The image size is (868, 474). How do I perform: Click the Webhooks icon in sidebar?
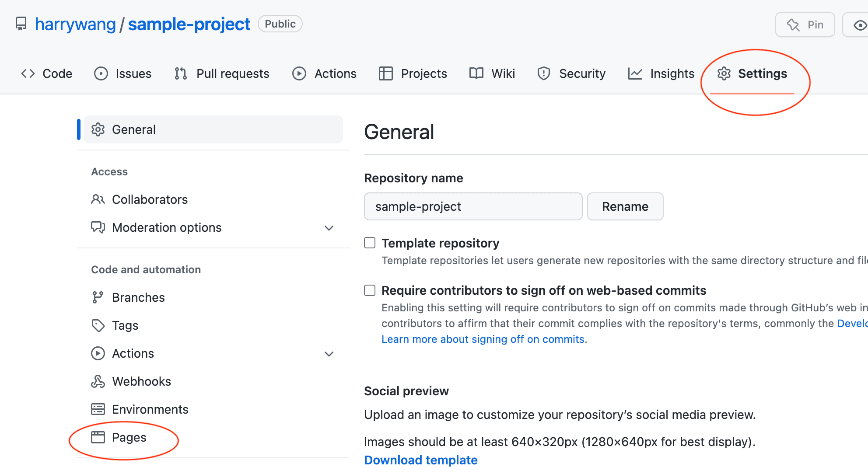98,381
